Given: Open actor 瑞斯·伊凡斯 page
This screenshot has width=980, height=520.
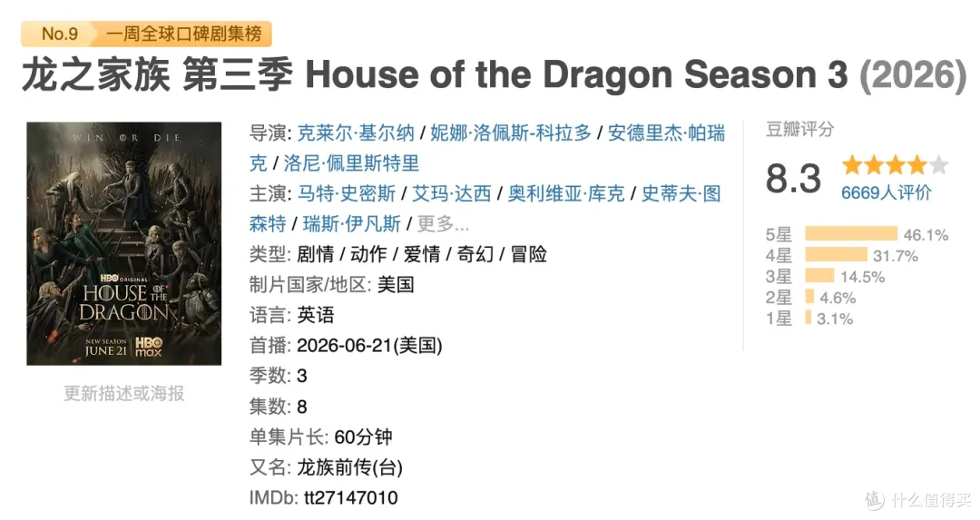Looking at the screenshot, I should 352,224.
